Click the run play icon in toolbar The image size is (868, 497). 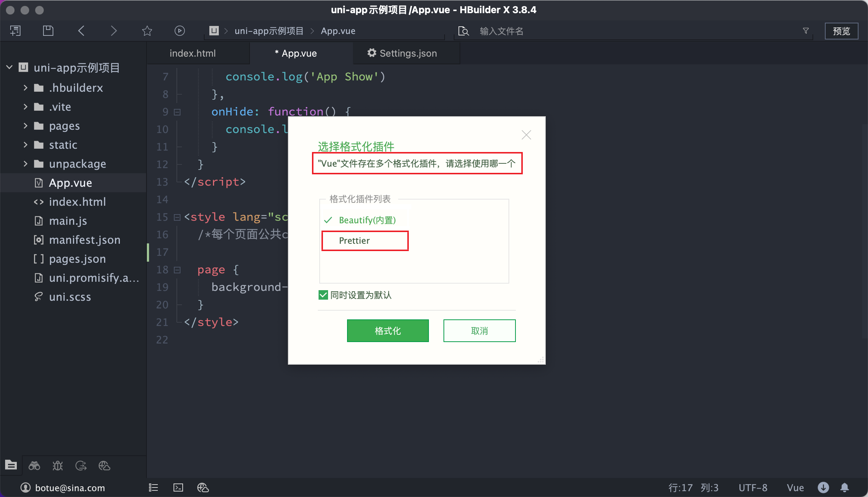[x=179, y=31]
